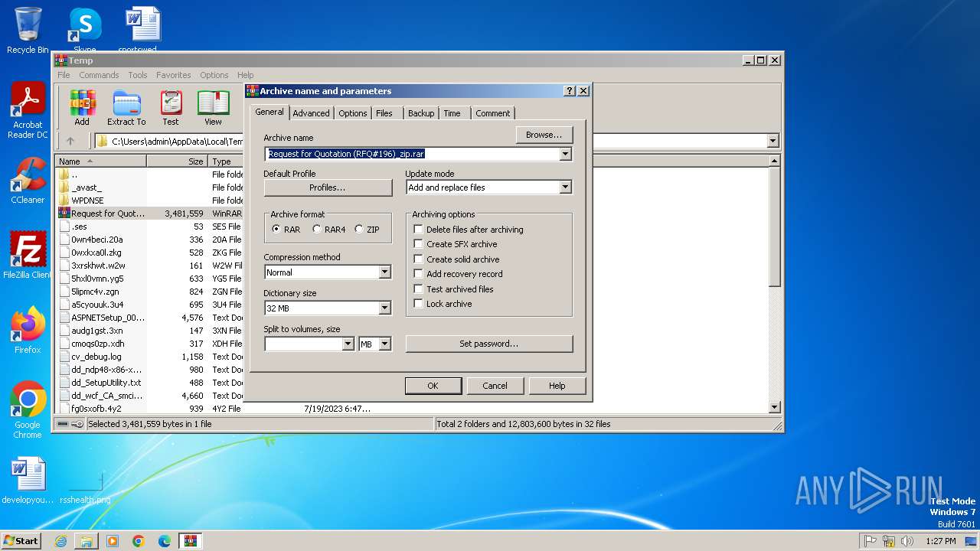Enable Add recovery record
The width and height of the screenshot is (980, 551).
(418, 274)
